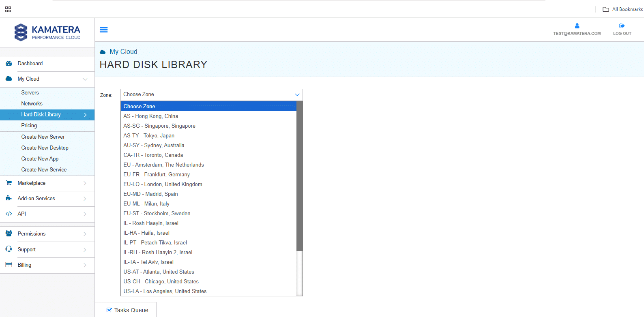The height and width of the screenshot is (317, 644).
Task: Select IL-PT - Petach Tikva, Israel
Action: point(208,242)
